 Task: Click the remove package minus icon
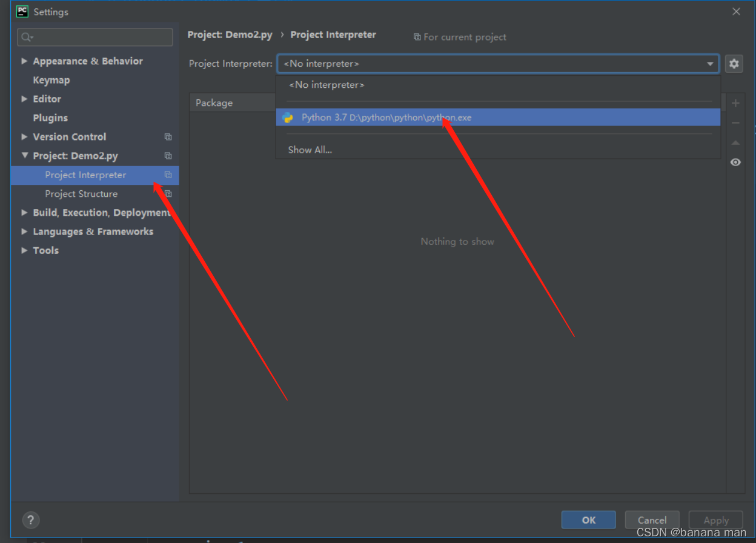[x=735, y=123]
